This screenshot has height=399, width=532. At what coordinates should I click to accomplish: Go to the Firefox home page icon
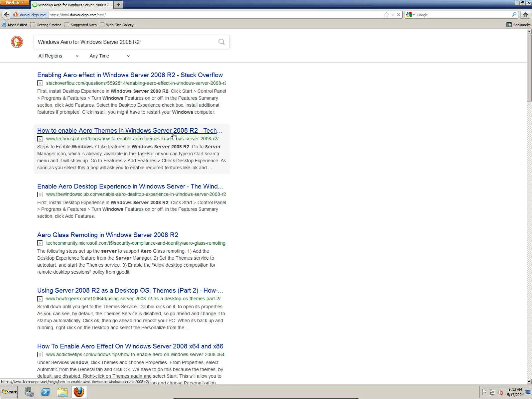coord(525,15)
